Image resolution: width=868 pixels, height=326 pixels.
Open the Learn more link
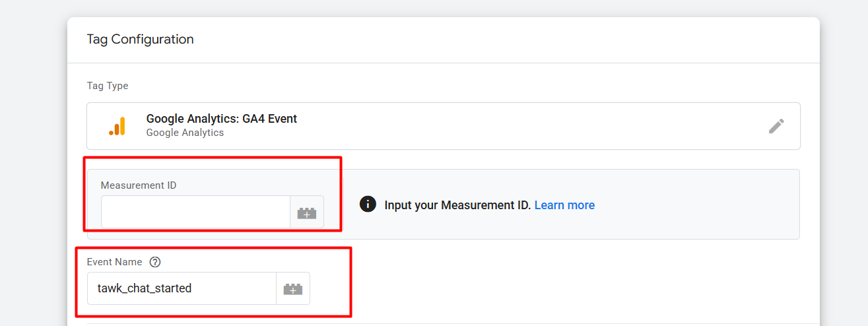click(564, 205)
